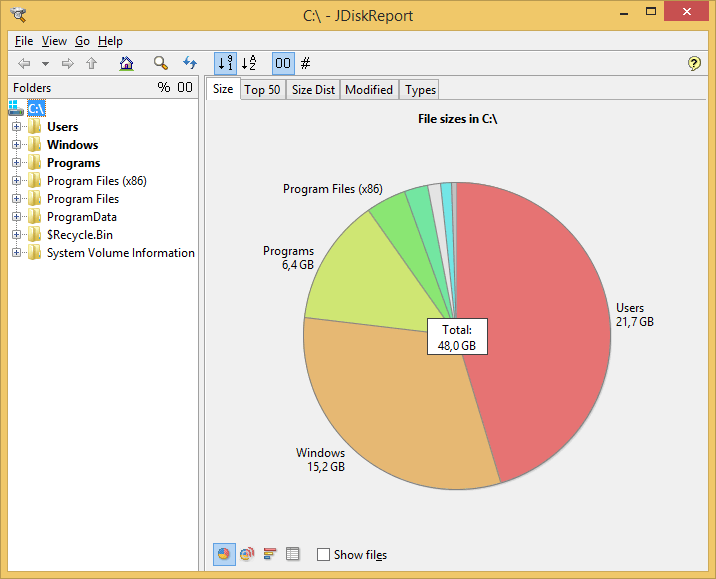Expand the Users folder node
The width and height of the screenshot is (716, 579).
tap(16, 126)
